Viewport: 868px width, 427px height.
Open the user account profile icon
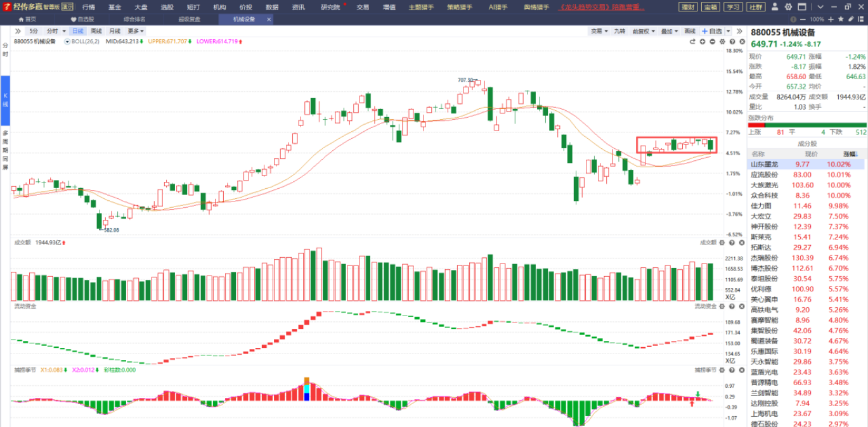(775, 6)
